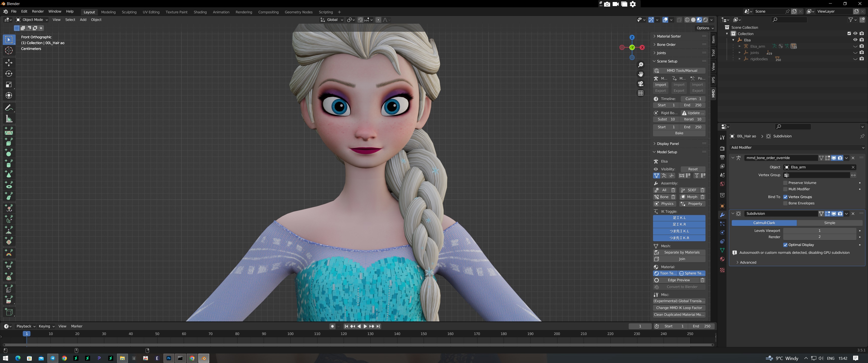Image resolution: width=868 pixels, height=363 pixels.
Task: Adjust Levels Viewport value field
Action: pos(820,231)
